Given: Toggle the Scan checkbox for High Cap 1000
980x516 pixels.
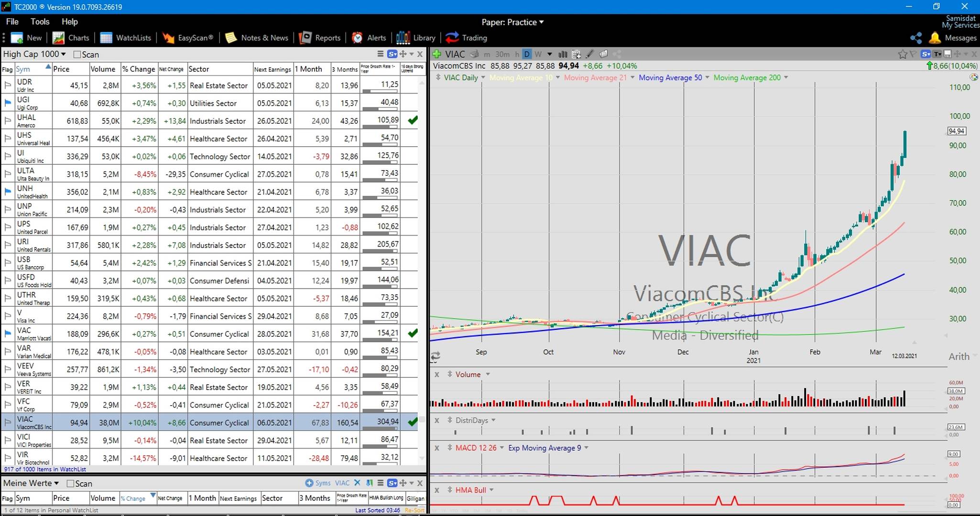Looking at the screenshot, I should (77, 54).
